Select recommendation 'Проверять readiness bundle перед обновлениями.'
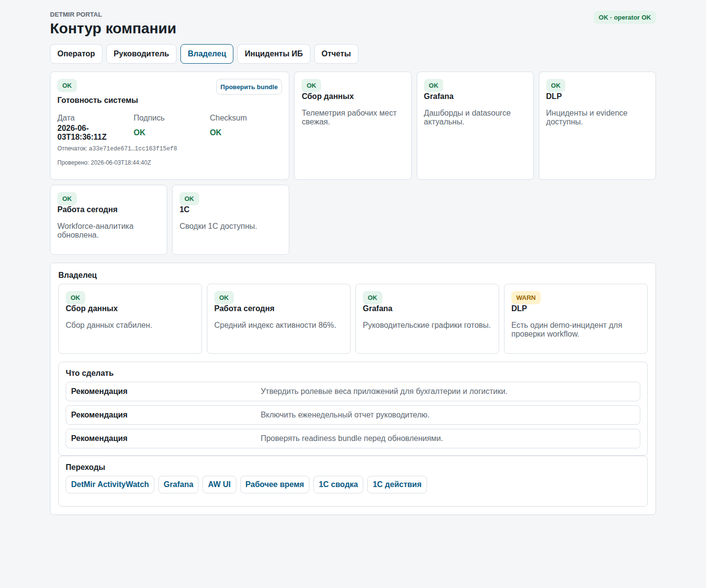Screen dimensions: 706x588 click(x=353, y=439)
